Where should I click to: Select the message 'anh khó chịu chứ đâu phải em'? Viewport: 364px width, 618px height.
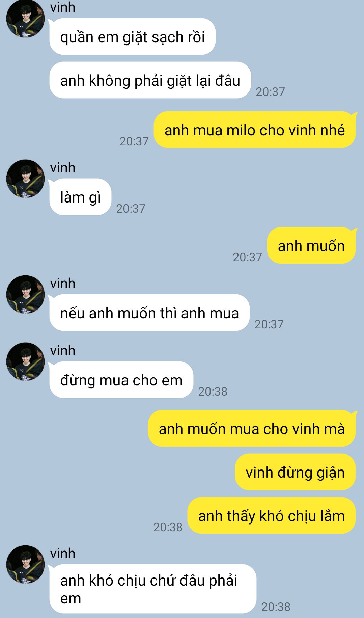(153, 589)
